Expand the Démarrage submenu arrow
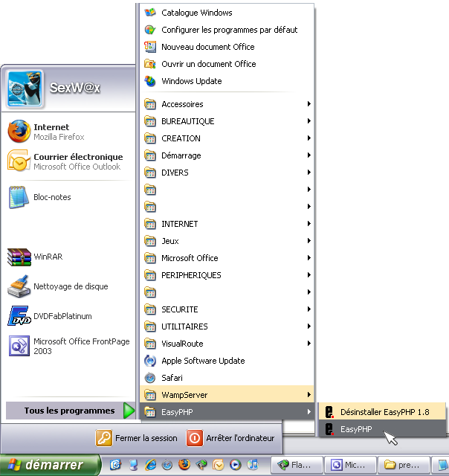This screenshot has width=449, height=476. click(309, 155)
